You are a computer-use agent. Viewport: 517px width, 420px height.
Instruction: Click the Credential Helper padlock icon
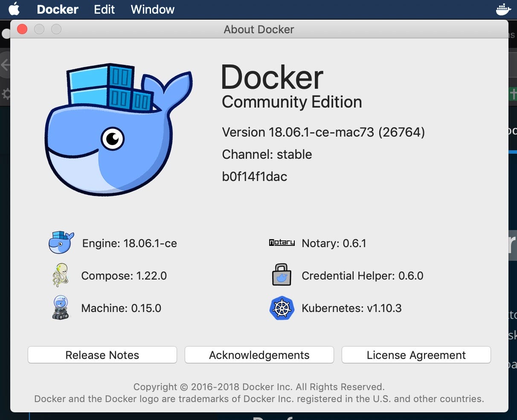282,274
